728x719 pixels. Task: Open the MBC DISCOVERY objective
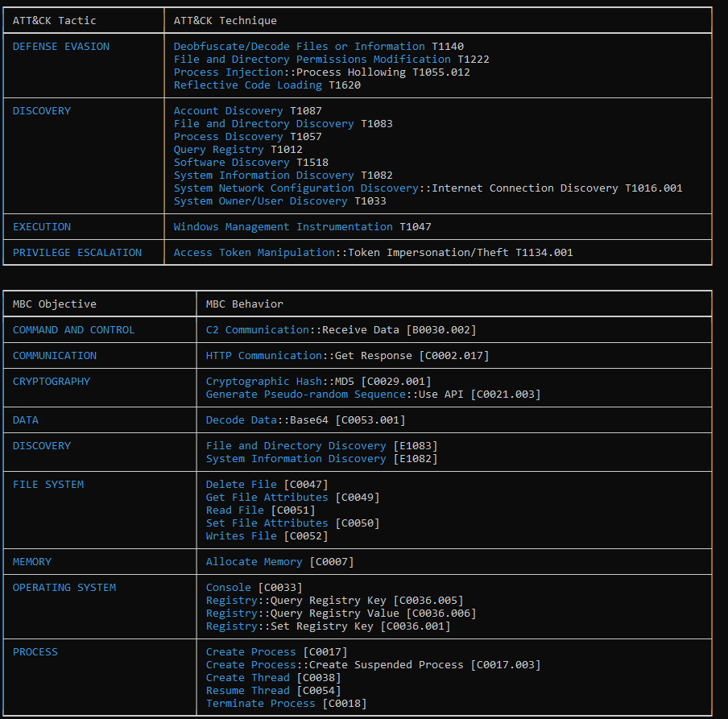[42, 446]
